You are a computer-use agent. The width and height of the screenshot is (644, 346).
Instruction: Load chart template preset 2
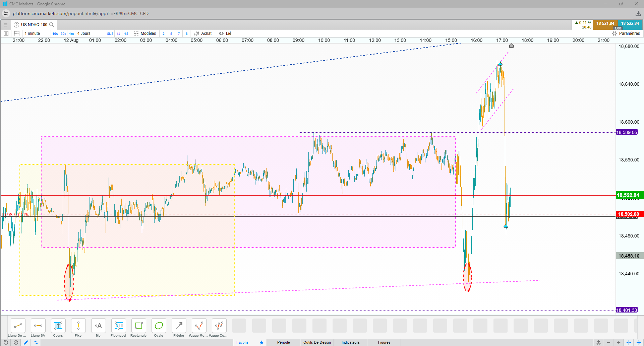tap(164, 33)
